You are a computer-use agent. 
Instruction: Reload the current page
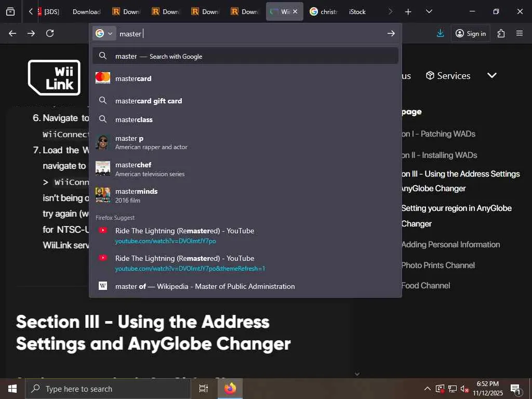50,33
